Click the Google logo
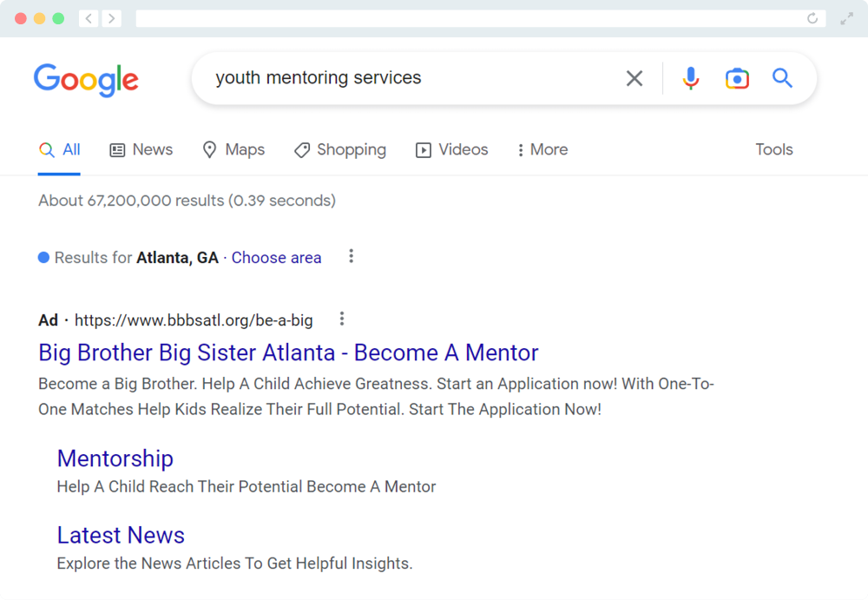 point(86,80)
